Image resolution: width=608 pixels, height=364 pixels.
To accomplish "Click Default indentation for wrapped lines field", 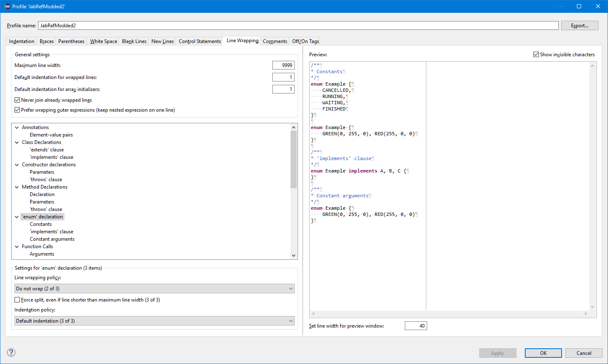I will coord(283,77).
